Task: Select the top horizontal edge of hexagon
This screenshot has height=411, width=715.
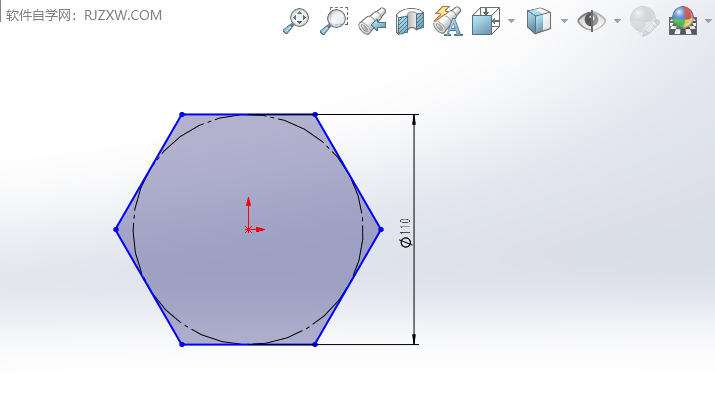Action: click(249, 114)
